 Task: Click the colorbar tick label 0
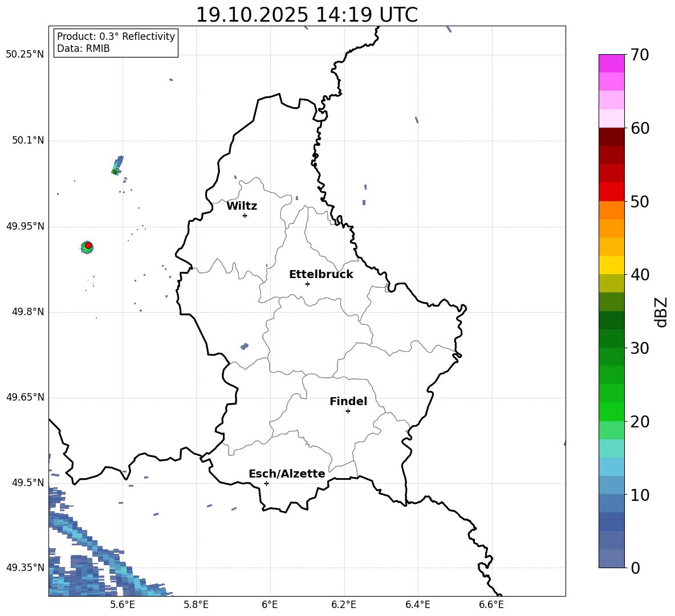coord(635,568)
